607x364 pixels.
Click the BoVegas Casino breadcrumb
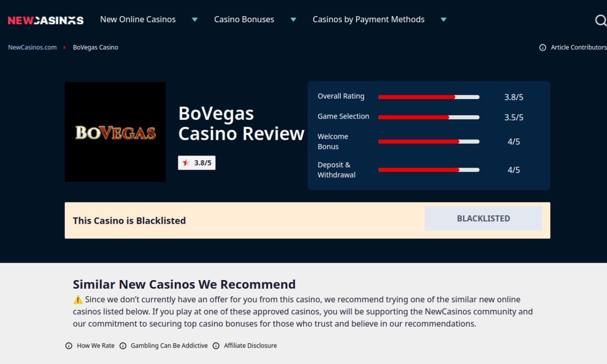pos(95,47)
